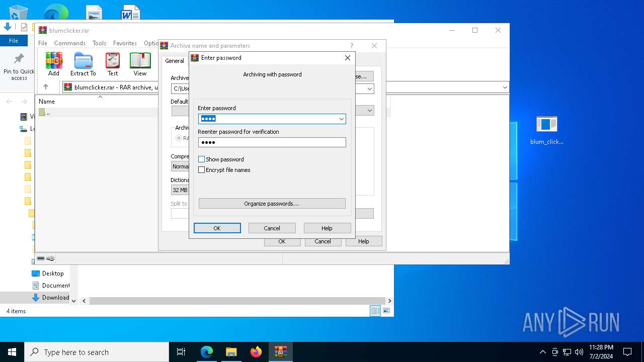Click the Word document icon on desktop
The width and height of the screenshot is (644, 362).
pyautogui.click(x=130, y=13)
